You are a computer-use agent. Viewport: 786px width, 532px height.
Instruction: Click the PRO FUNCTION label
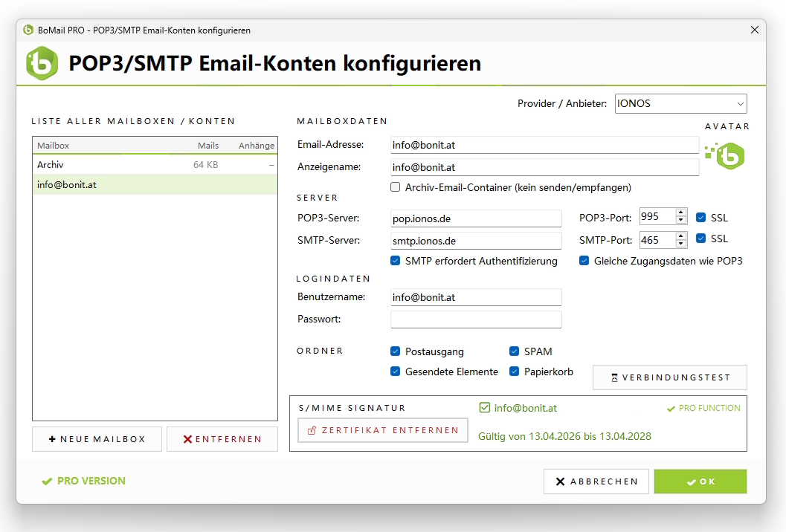709,408
